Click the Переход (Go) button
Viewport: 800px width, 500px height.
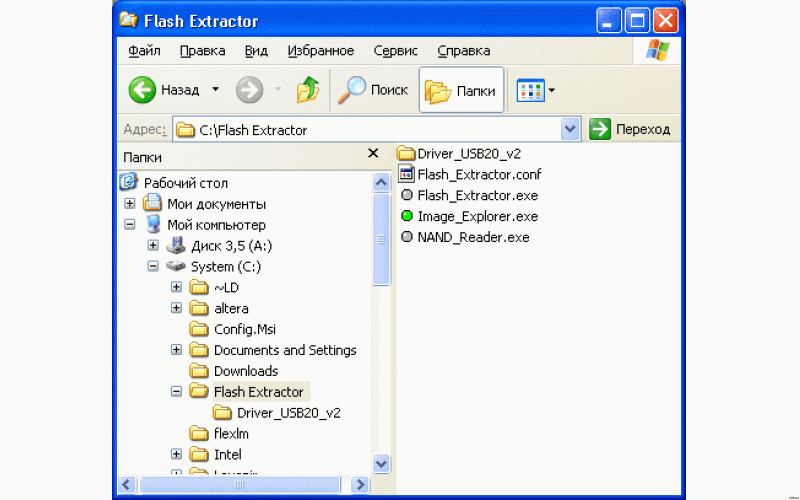point(629,129)
